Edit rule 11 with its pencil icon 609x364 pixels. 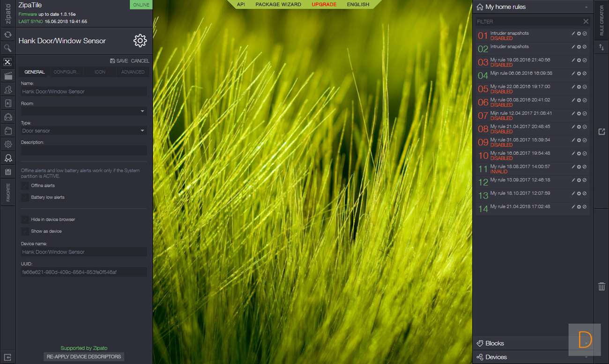(x=573, y=167)
